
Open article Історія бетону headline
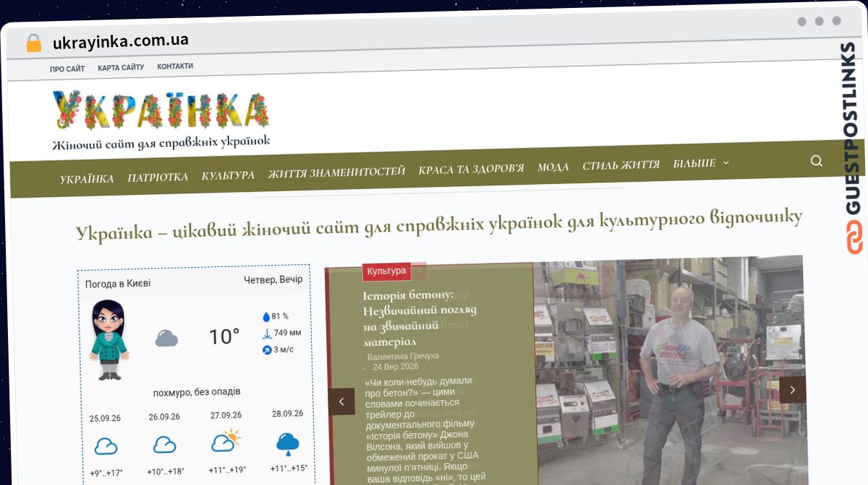click(420, 317)
